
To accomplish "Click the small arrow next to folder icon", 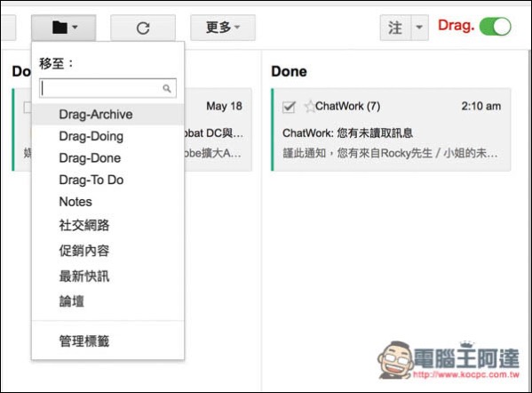I will (75, 28).
